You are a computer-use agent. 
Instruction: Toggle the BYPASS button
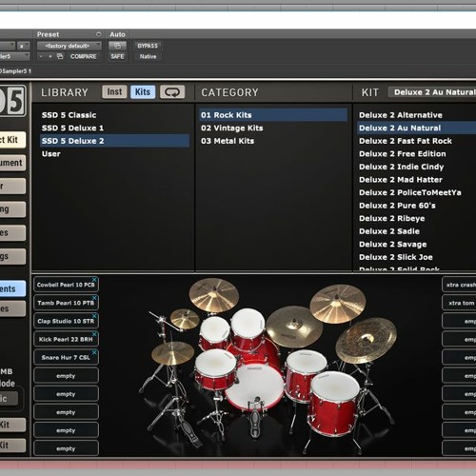click(148, 46)
